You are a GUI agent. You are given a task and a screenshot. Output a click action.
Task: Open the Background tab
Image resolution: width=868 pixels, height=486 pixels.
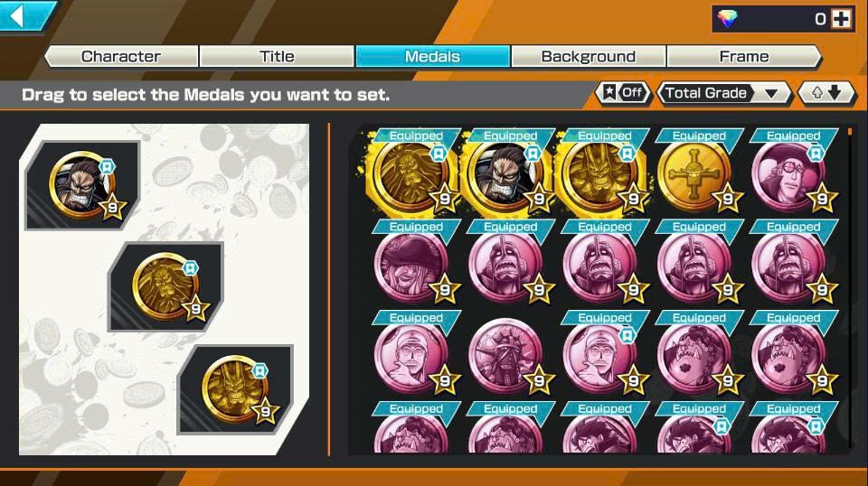(588, 56)
